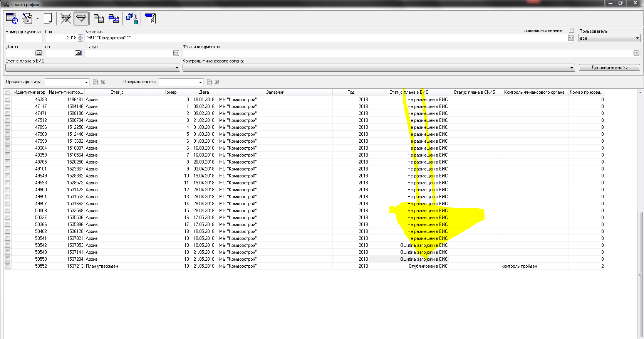Enable the 'подведомственные' checkbox
This screenshot has width=644, height=339.
(x=571, y=30)
